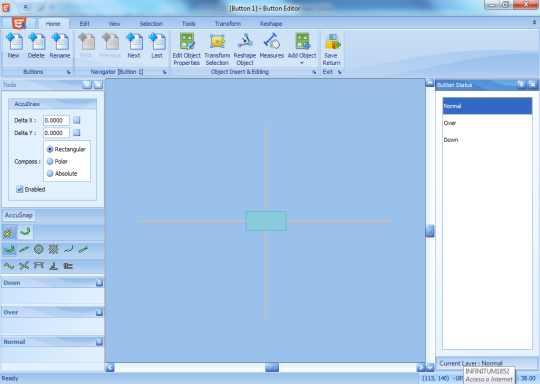Collapse the Over panel section
This screenshot has width=540, height=384.
tap(99, 312)
